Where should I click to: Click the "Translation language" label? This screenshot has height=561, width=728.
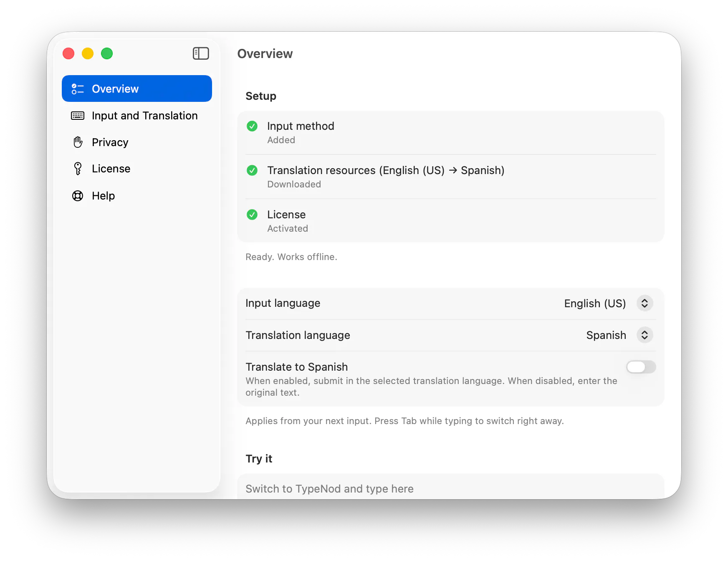[298, 335]
